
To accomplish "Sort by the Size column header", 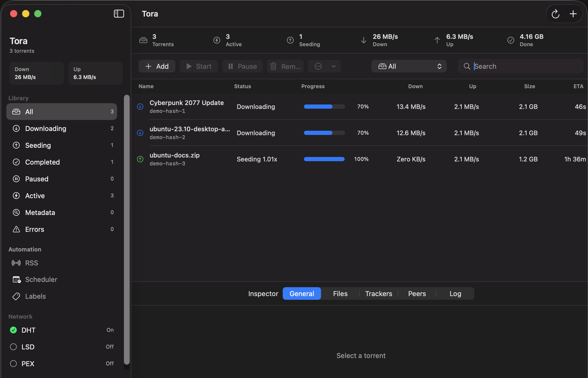I will point(529,86).
